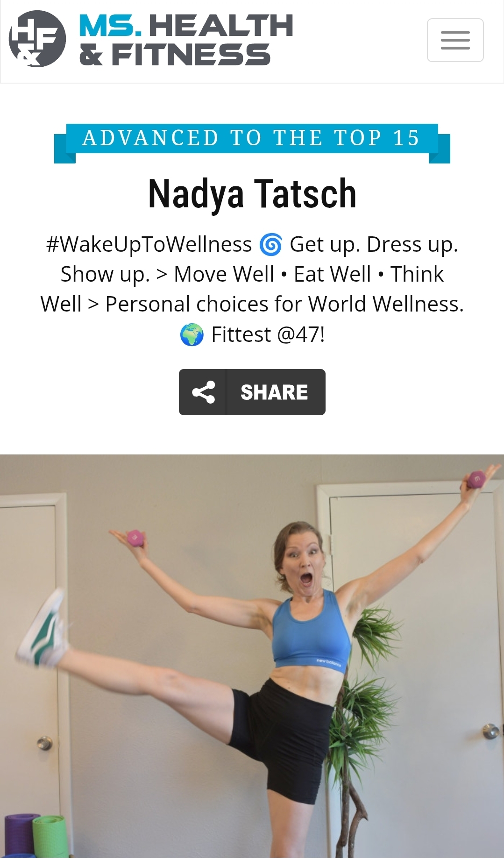Open the hamburger navigation menu
Screen dimensions: 504x858
[455, 40]
